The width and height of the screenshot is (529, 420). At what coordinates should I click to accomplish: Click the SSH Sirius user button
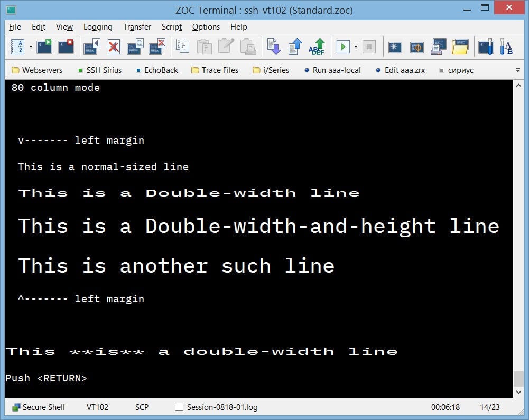click(99, 70)
